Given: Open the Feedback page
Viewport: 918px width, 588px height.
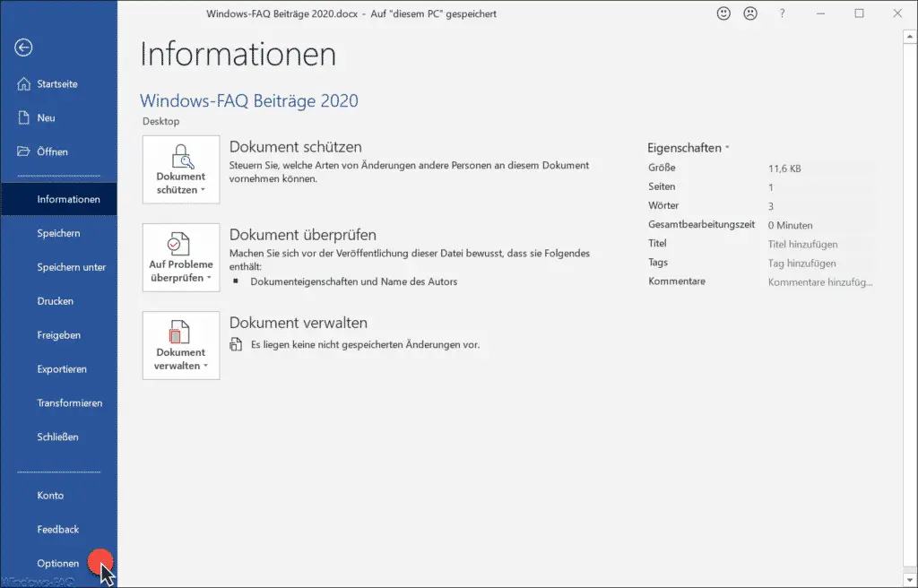Looking at the screenshot, I should [x=58, y=530].
